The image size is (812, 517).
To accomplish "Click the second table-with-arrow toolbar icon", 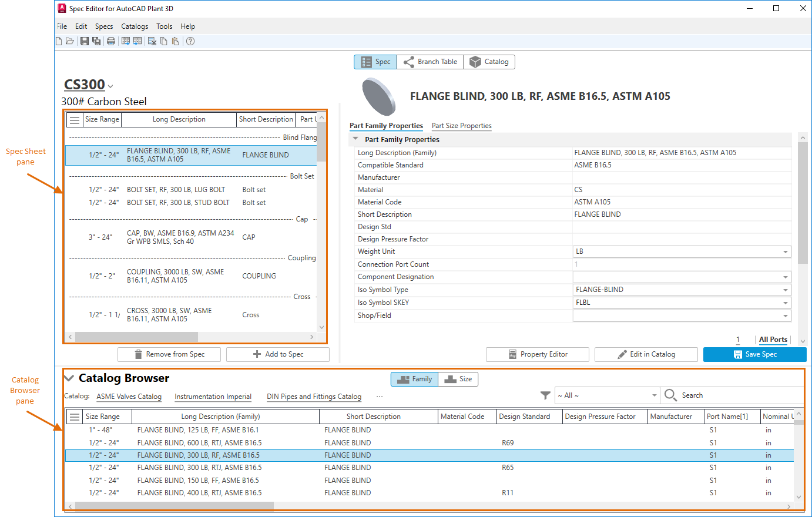I will click(137, 41).
